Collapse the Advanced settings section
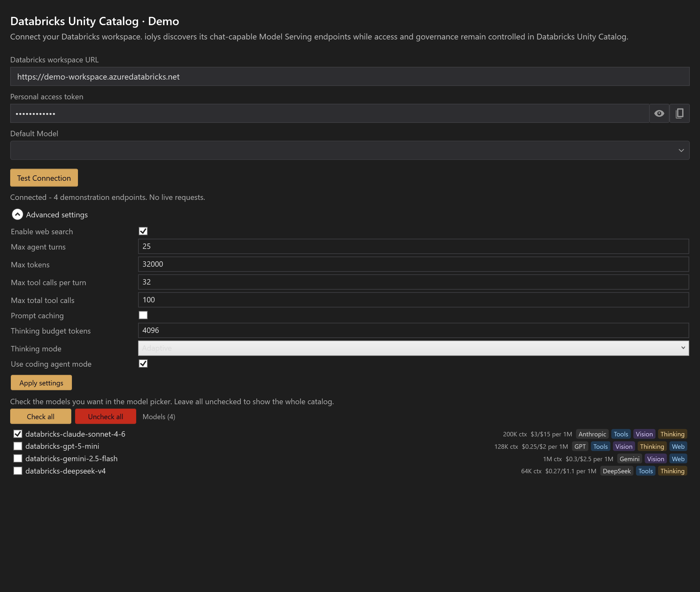This screenshot has width=700, height=592. pyautogui.click(x=17, y=215)
